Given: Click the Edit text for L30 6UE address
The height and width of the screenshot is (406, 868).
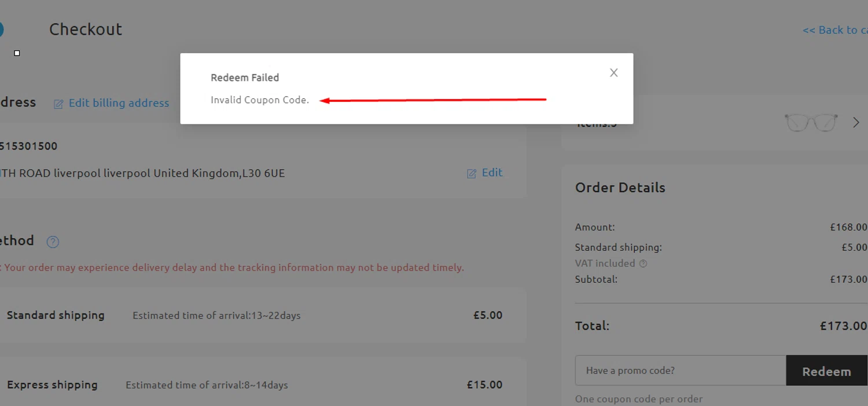Looking at the screenshot, I should click(492, 173).
